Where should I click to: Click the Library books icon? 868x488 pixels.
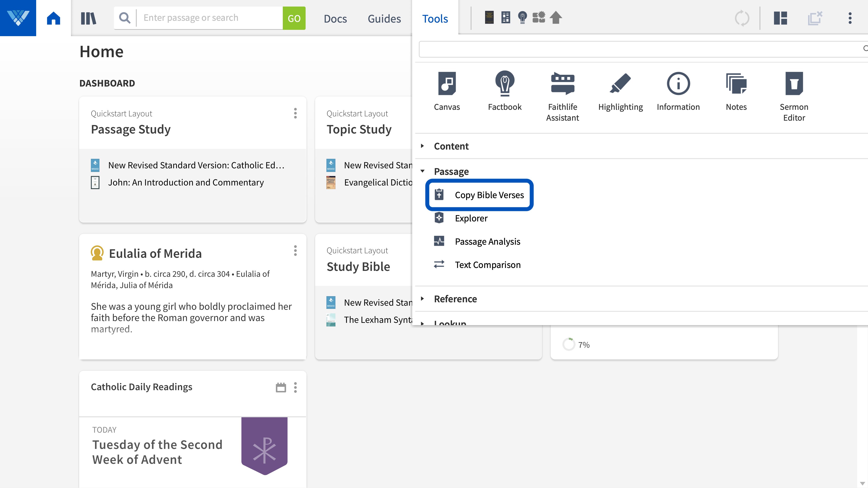(x=89, y=18)
